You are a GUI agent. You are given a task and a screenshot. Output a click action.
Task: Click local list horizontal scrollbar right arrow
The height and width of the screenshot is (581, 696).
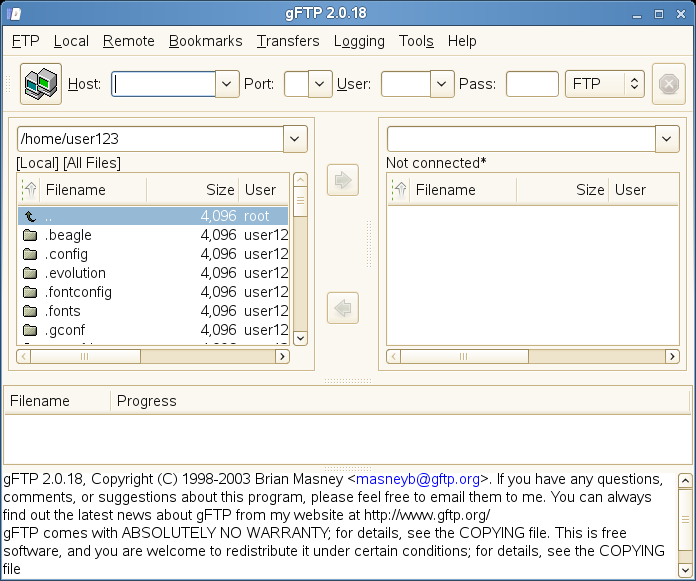coord(282,356)
